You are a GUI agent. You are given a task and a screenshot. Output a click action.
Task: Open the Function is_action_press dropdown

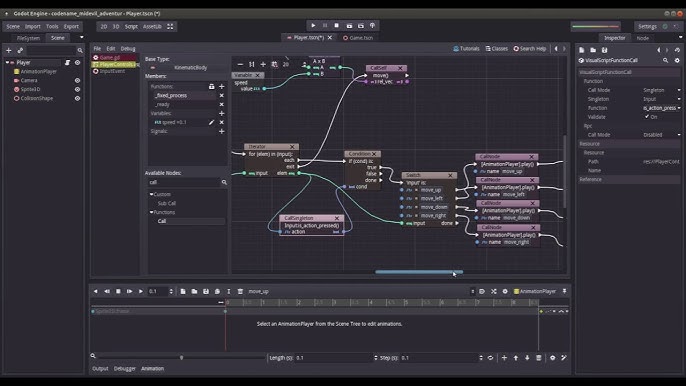[x=662, y=108]
